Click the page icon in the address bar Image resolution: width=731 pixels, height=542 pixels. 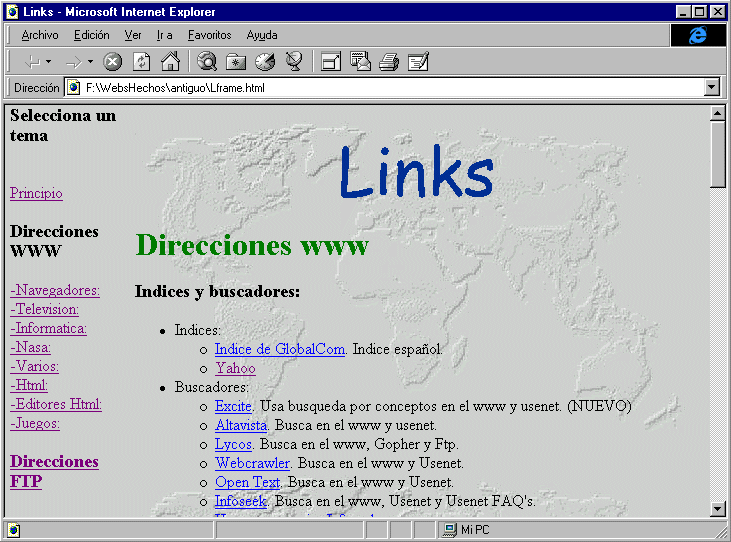point(73,88)
